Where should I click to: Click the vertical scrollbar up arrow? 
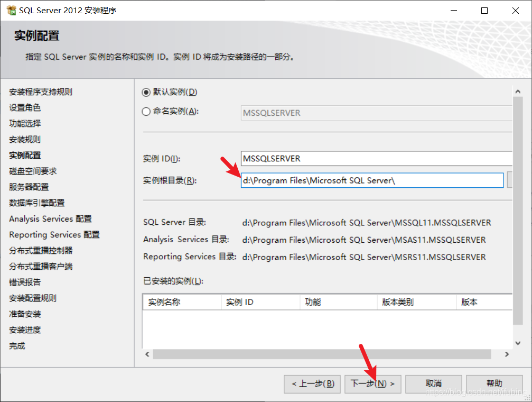(518, 92)
